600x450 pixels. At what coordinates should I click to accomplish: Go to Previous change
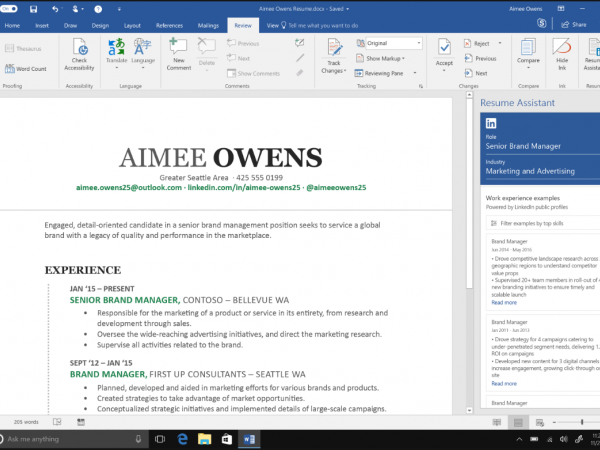[x=480, y=58]
